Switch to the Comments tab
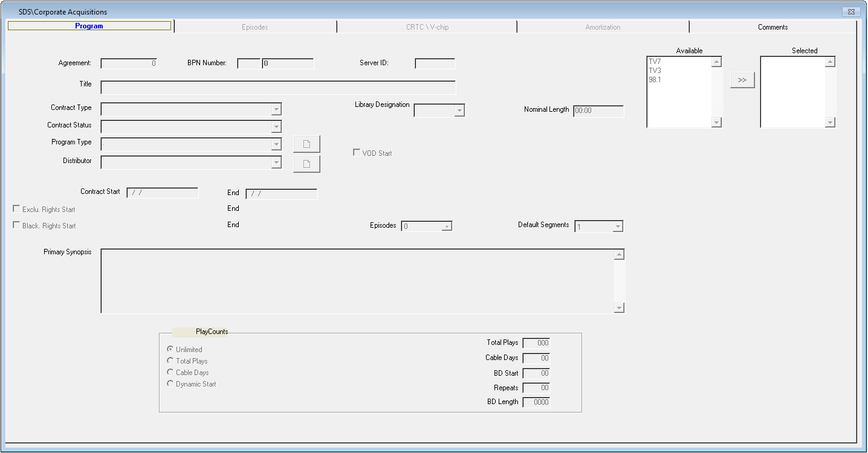 (772, 27)
